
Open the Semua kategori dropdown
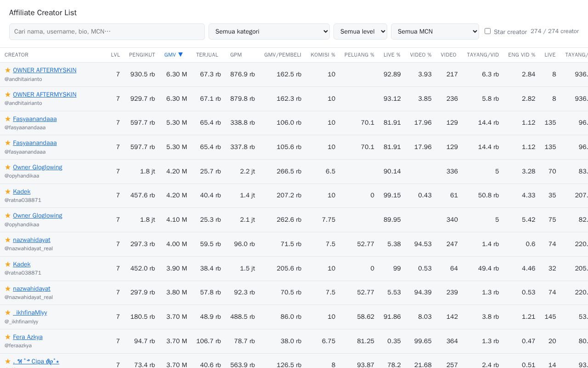coord(269,32)
